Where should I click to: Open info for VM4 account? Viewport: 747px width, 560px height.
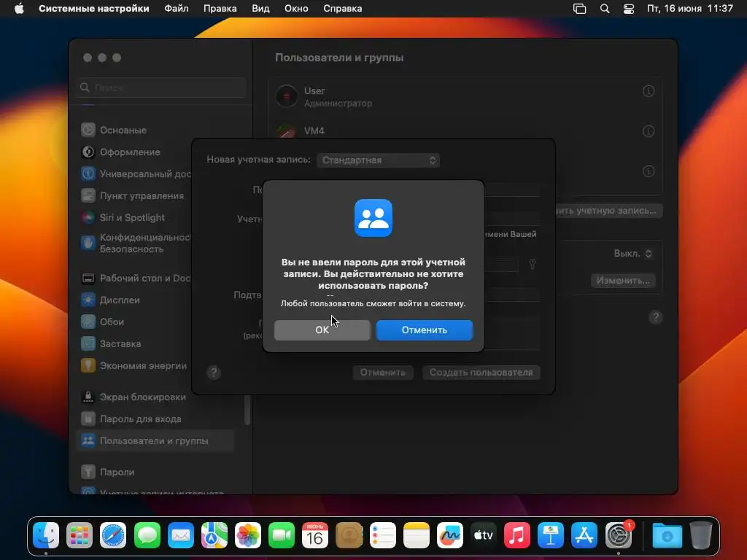pyautogui.click(x=649, y=131)
